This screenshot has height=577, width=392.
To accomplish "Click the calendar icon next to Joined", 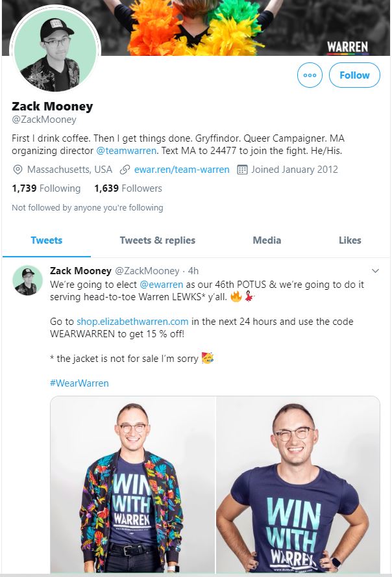I will point(242,170).
